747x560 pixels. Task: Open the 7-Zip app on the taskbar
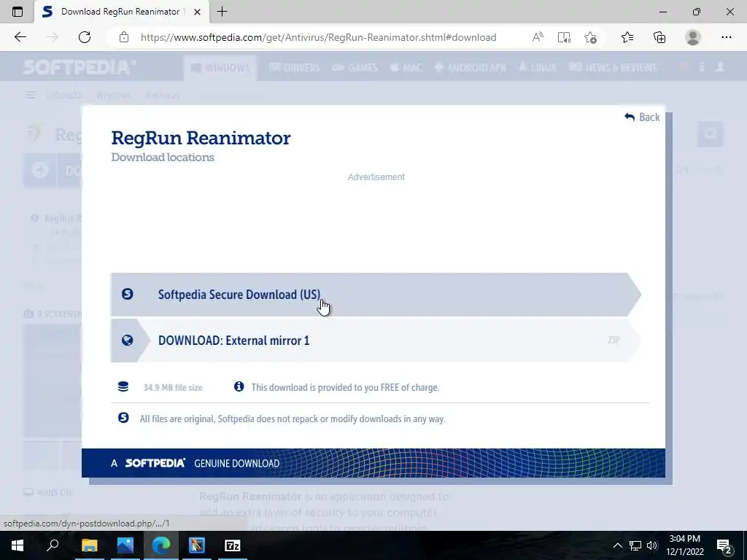click(x=233, y=545)
